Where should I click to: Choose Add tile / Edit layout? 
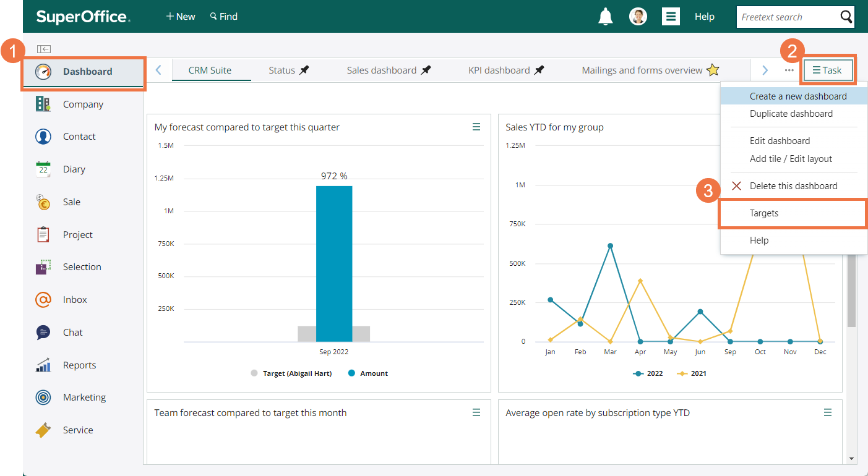coord(794,159)
